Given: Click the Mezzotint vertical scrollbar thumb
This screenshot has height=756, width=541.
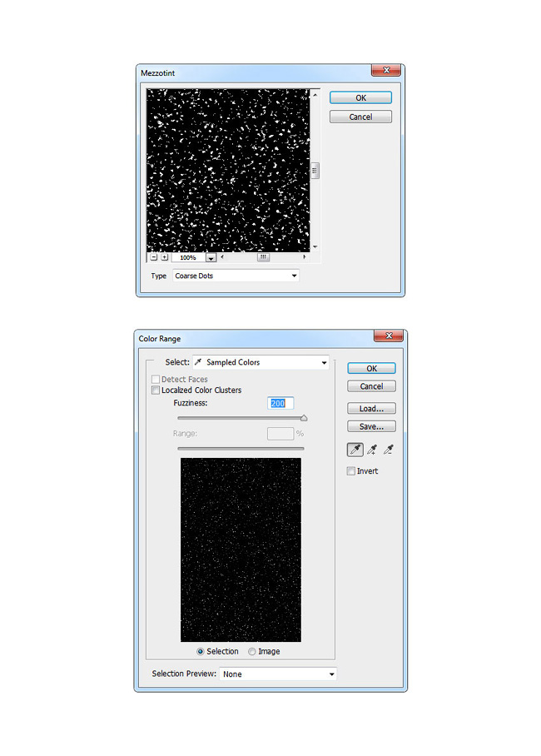Looking at the screenshot, I should coord(315,171).
